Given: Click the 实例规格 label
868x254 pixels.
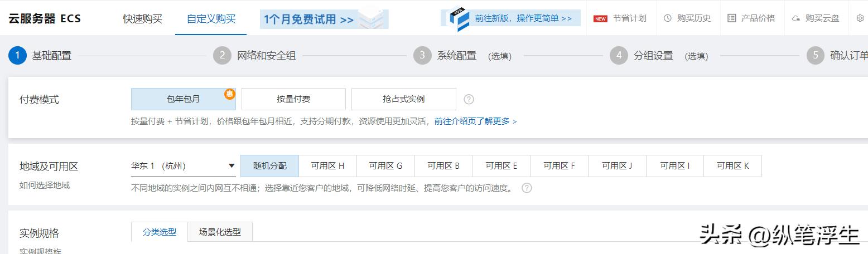Looking at the screenshot, I should [x=39, y=233].
